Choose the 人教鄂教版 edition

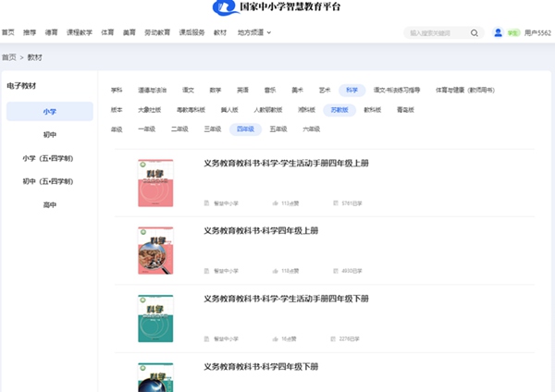click(268, 110)
